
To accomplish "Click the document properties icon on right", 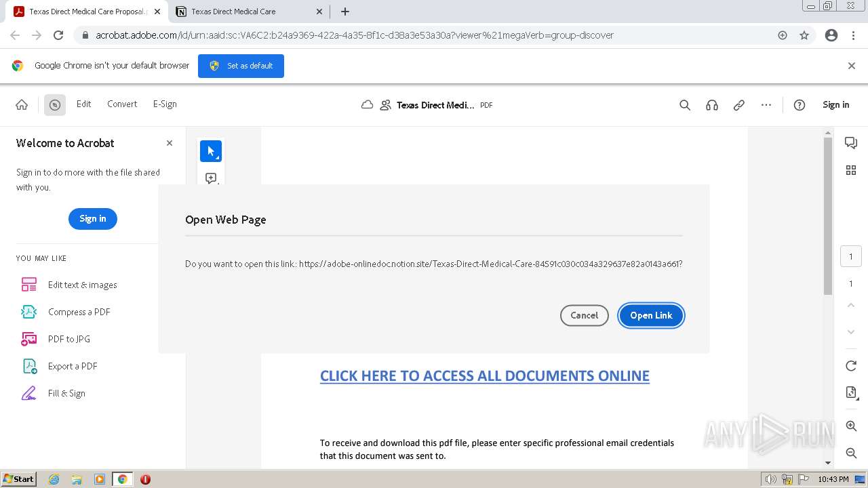I will click(x=851, y=393).
